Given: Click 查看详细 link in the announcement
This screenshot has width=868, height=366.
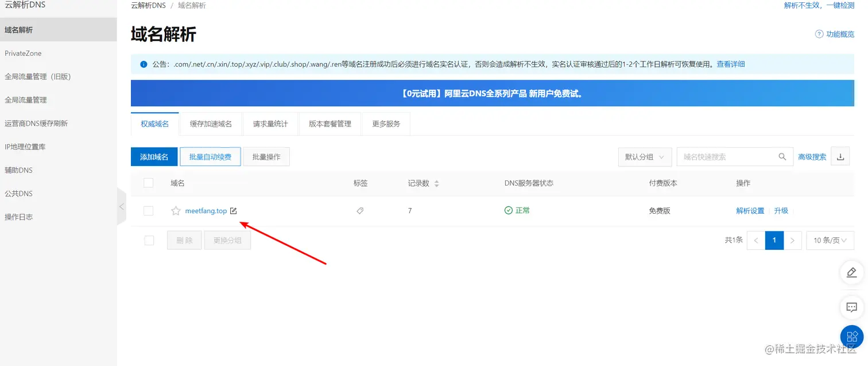Looking at the screenshot, I should [731, 64].
